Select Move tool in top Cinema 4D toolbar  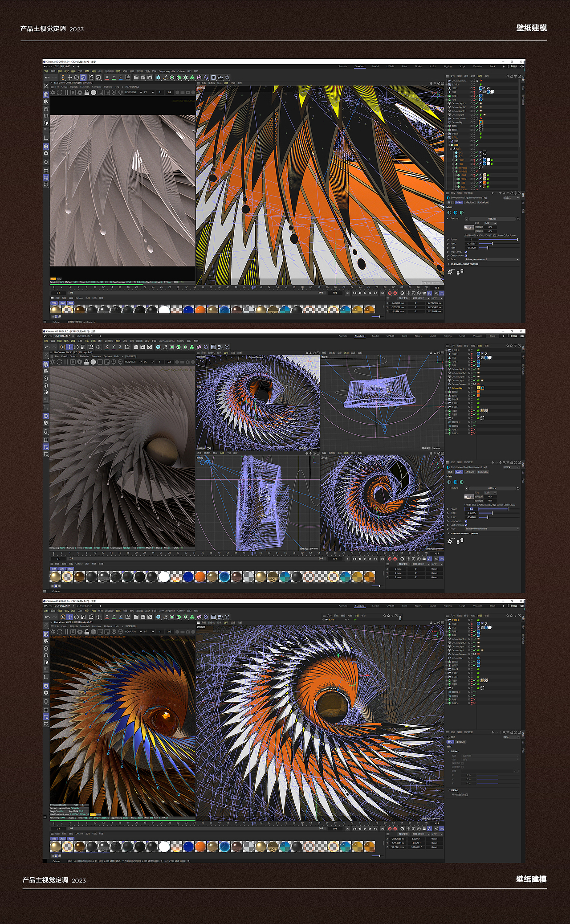click(x=69, y=78)
